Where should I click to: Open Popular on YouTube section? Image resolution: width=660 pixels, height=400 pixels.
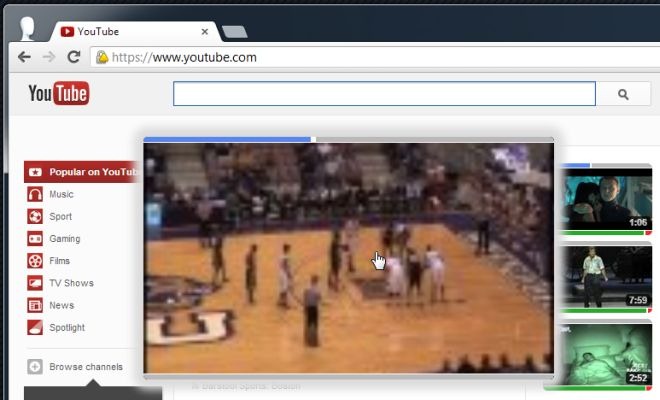coord(83,172)
